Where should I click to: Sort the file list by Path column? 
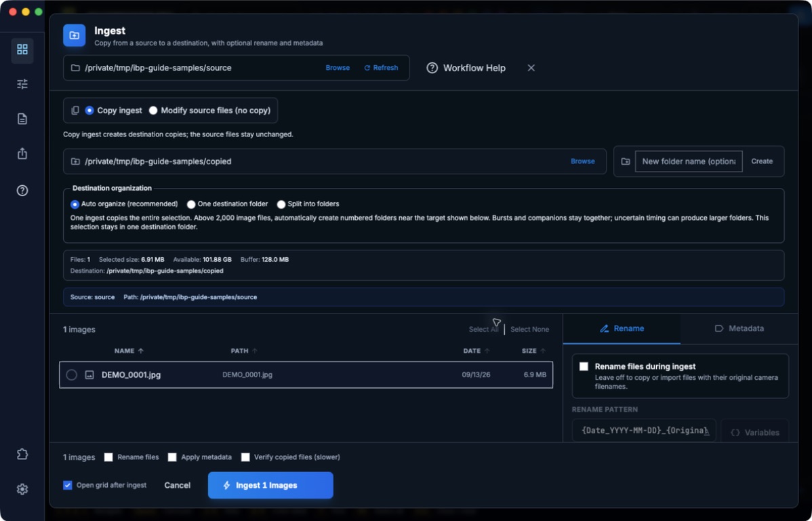tap(244, 351)
